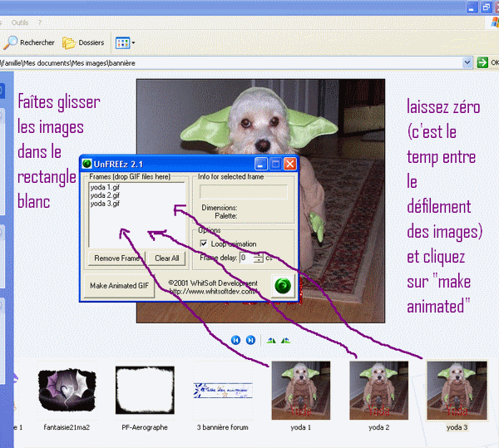Select the PF-Aerographe thumbnail
The width and height of the screenshot is (499, 448).
tap(145, 390)
